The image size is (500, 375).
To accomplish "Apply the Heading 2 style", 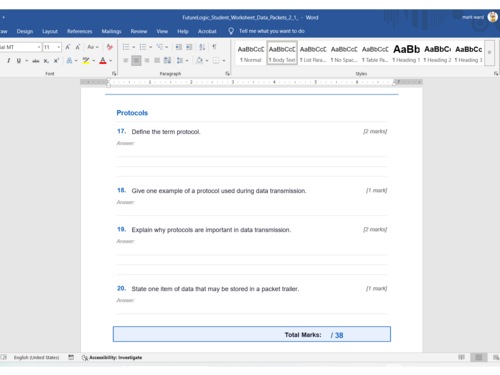I will (x=437, y=53).
